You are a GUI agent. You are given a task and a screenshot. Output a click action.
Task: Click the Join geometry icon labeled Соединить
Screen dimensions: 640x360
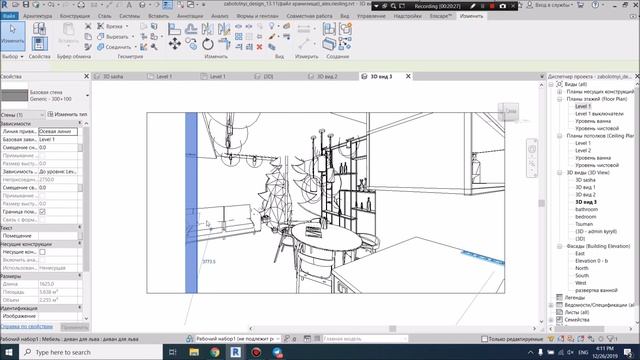pyautogui.click(x=100, y=47)
